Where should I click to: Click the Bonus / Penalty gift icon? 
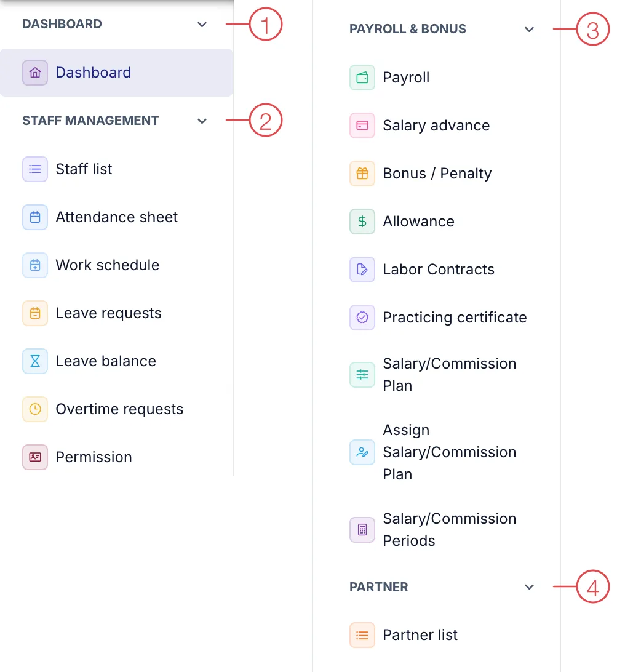362,174
